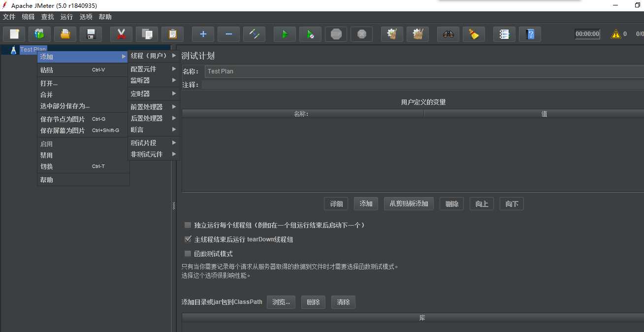Screen dimensions: 644x332
Task: Start test without pauses icon
Action: [x=310, y=34]
